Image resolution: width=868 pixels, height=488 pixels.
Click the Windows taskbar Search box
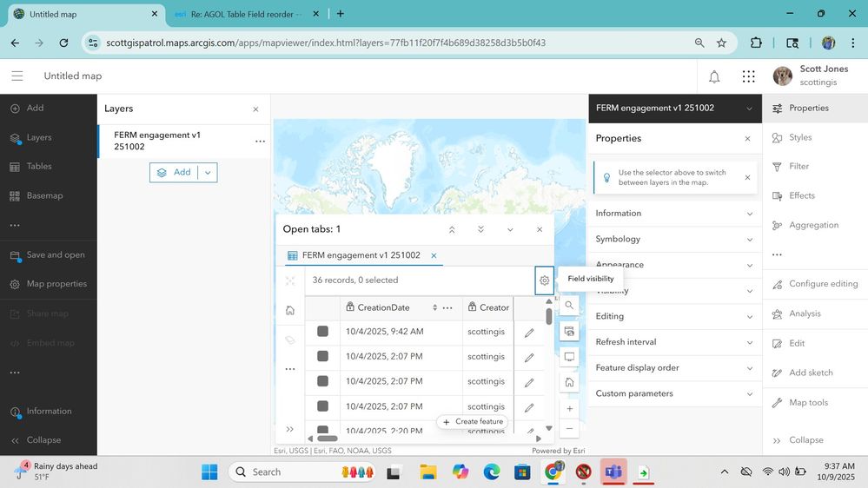[301, 472]
